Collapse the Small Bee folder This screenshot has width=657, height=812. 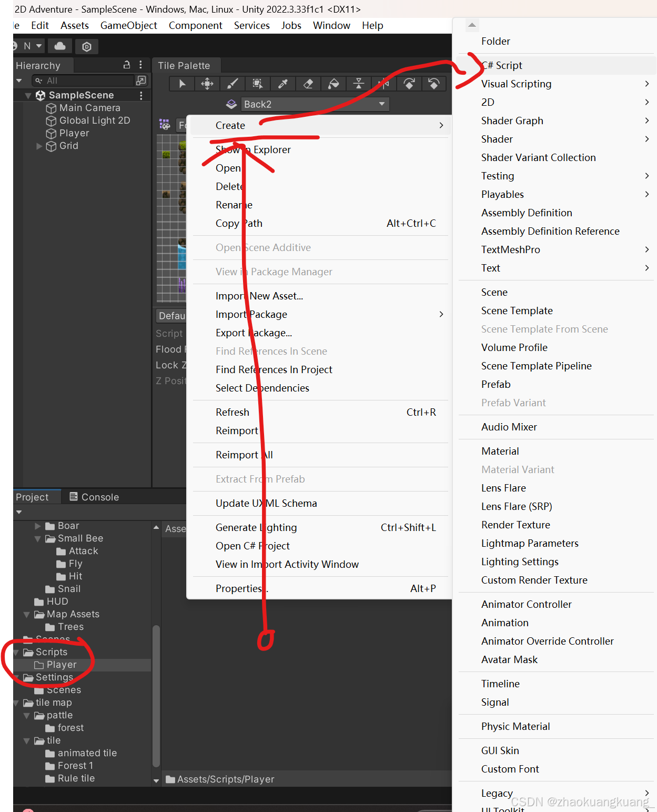[37, 539]
